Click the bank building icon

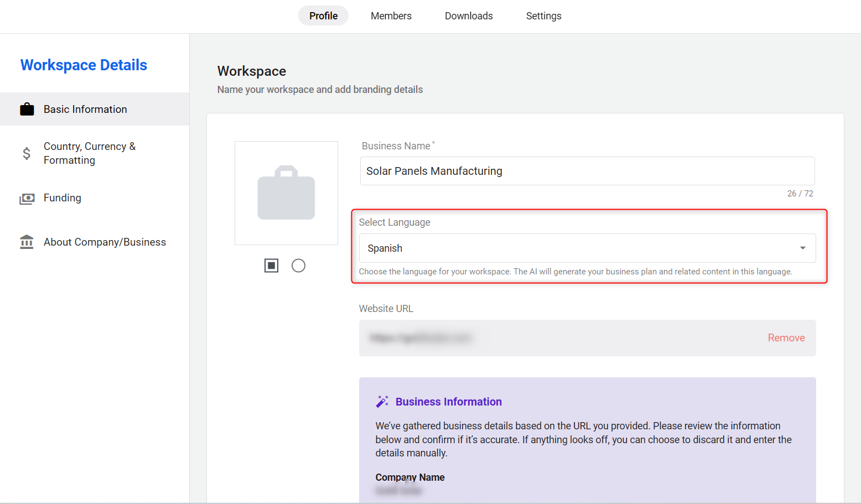click(x=27, y=242)
